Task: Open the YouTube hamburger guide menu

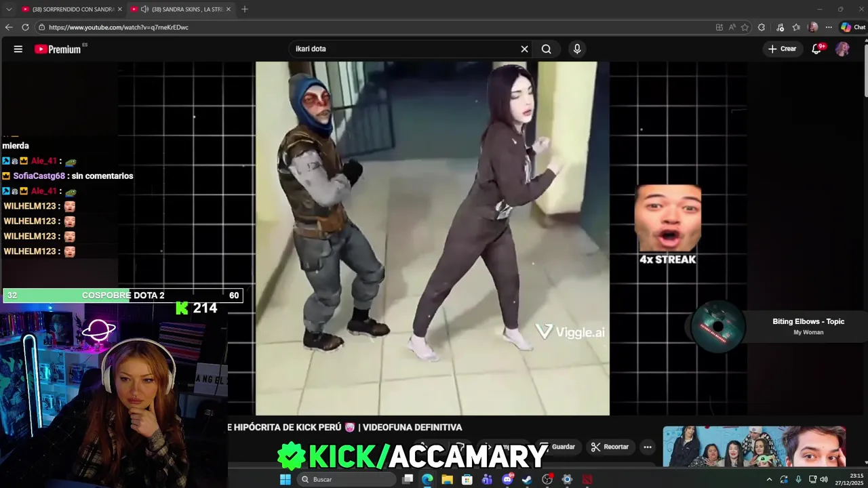Action: click(x=18, y=49)
